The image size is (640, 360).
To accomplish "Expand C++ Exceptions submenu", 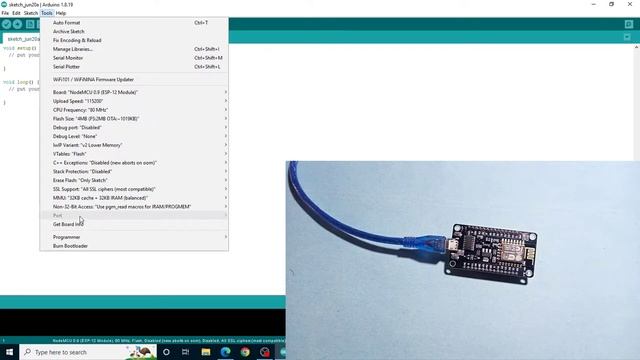I will tap(134, 163).
